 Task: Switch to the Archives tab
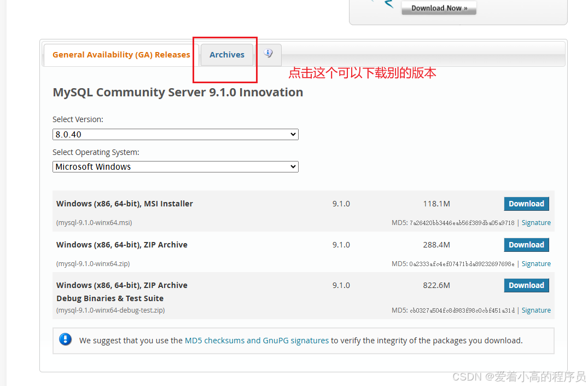pos(227,55)
